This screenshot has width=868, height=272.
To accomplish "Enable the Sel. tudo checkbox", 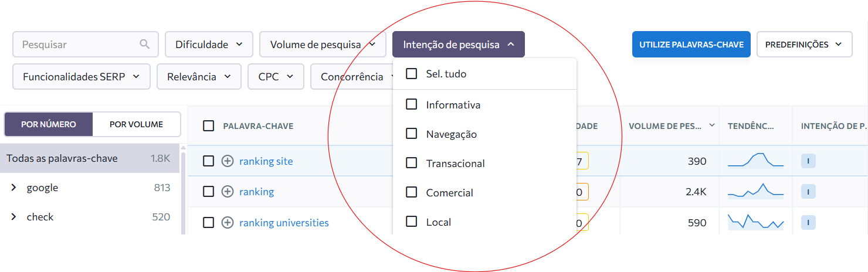I will (412, 73).
